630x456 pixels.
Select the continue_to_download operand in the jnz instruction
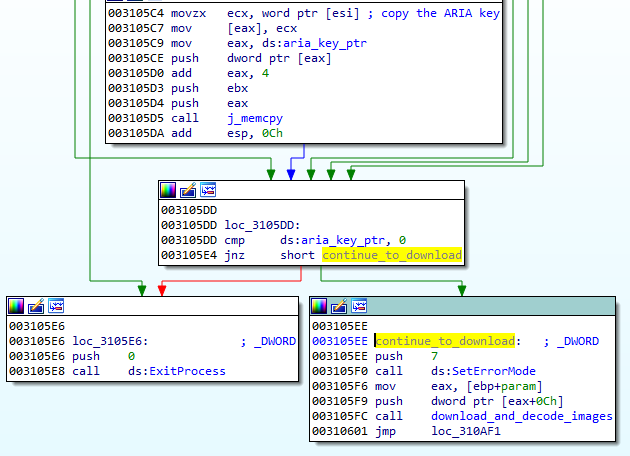click(391, 255)
